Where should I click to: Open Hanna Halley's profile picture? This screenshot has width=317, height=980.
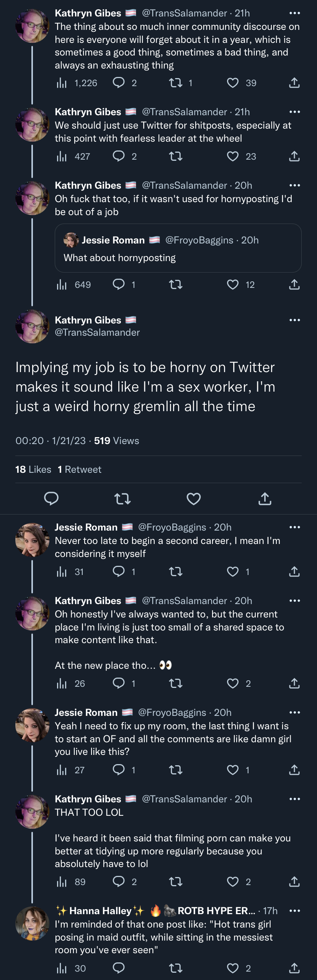click(32, 923)
